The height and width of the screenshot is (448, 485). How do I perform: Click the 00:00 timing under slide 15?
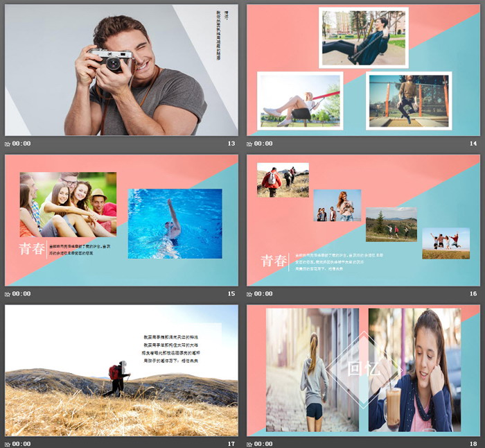21,294
